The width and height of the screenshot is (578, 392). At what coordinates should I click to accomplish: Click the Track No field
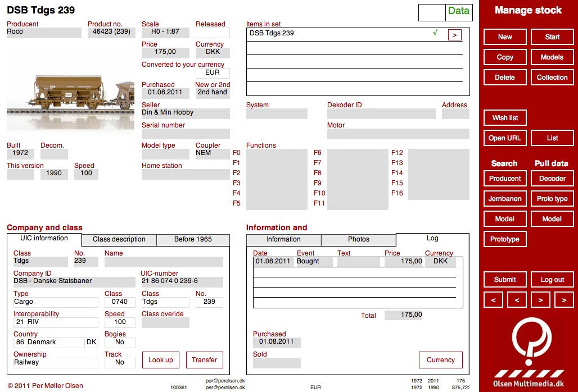click(120, 363)
